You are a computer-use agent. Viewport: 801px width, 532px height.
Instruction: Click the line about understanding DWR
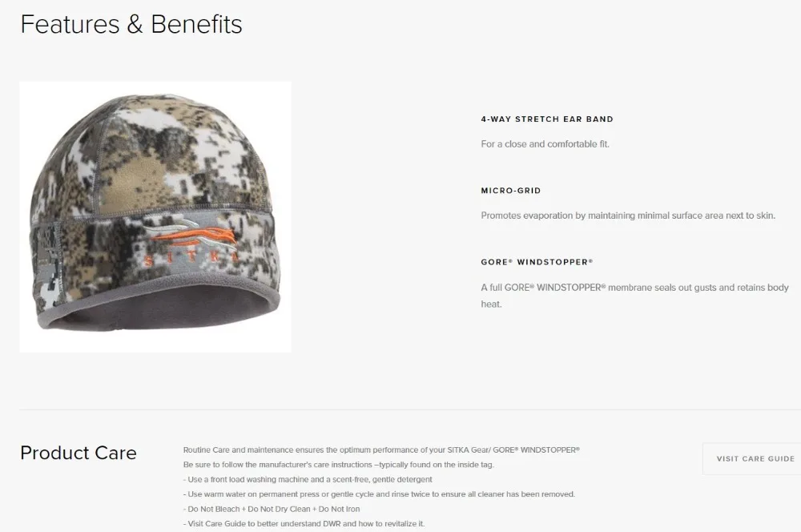pyautogui.click(x=304, y=524)
